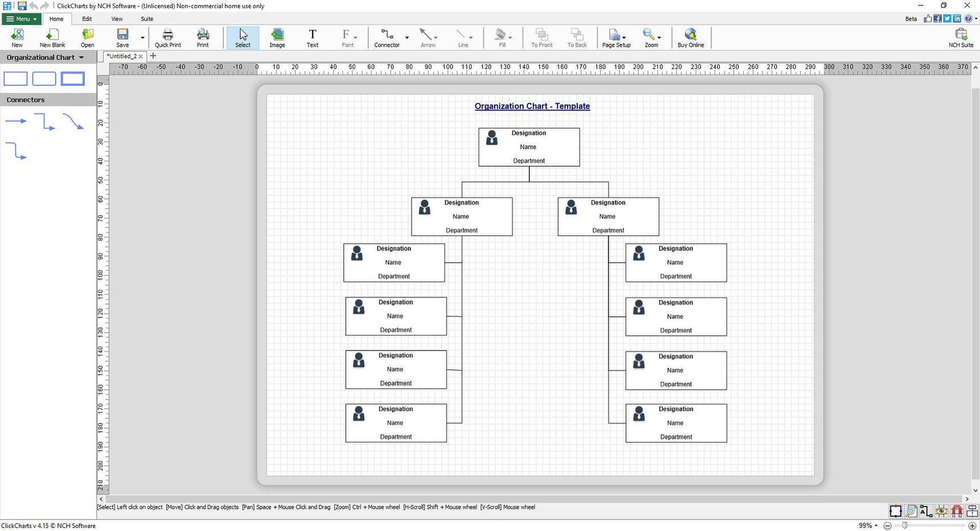This screenshot has height=531, width=980.
Task: Activate the Select tool
Action: pyautogui.click(x=243, y=38)
